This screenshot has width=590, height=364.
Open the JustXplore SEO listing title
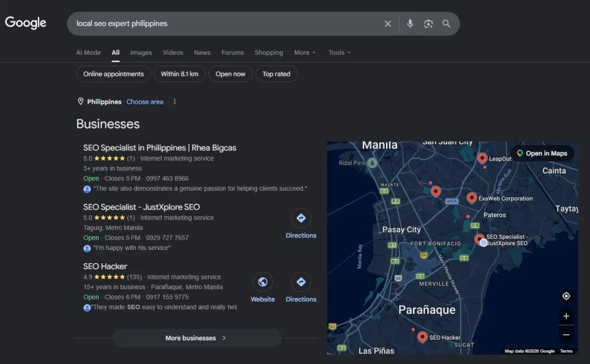pos(142,207)
